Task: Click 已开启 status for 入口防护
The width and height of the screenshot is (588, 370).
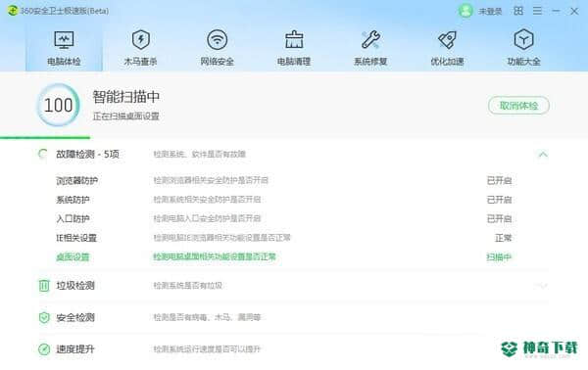Action: coord(499,218)
